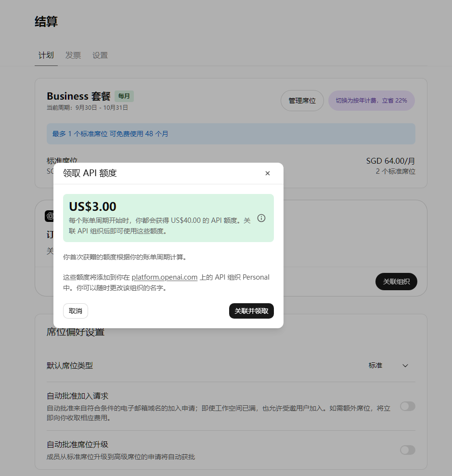Toggle 自动批准加入请求 switch
This screenshot has width=452, height=476.
click(408, 406)
